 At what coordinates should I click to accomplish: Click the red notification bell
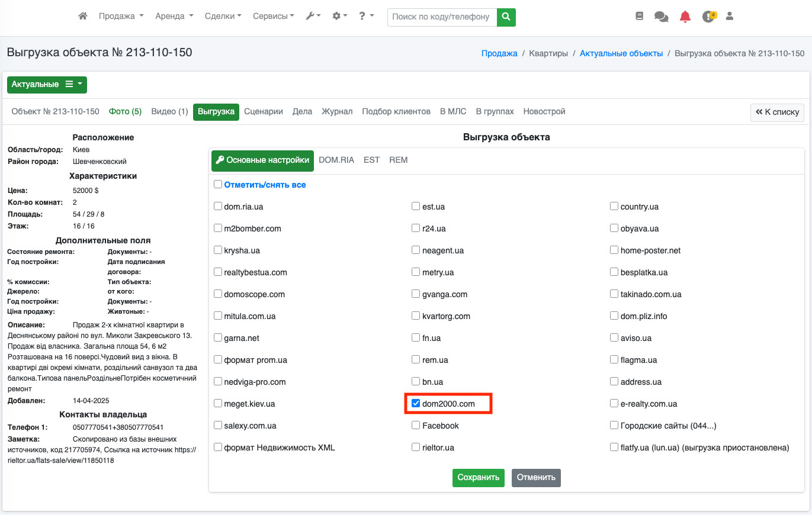tap(685, 17)
